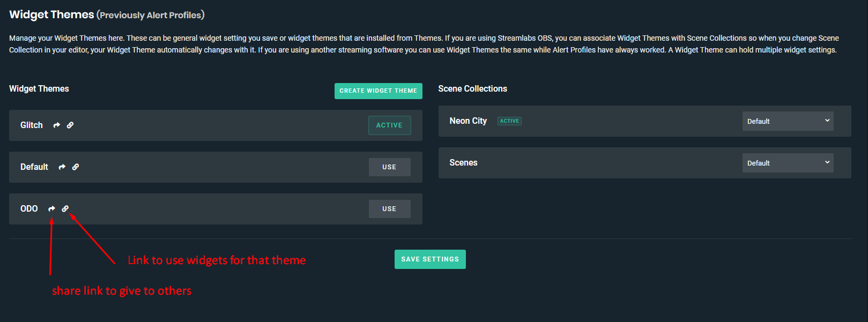Copy the widget link icon for Glitch theme

click(70, 125)
